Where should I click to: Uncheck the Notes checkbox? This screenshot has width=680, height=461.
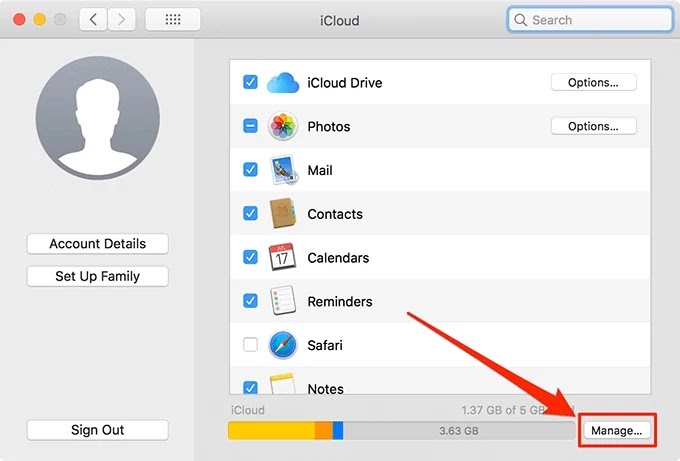point(250,387)
